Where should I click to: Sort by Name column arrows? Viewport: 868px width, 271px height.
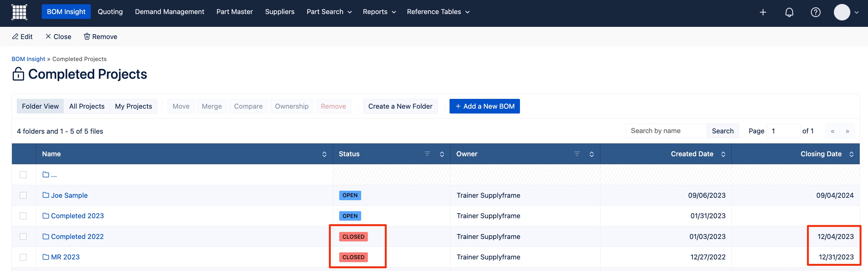[x=324, y=154]
